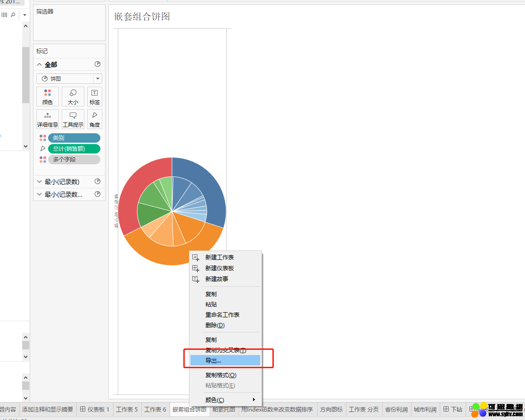The image size is (525, 420).
Task: Click the magnifier search icon in data pane
Action: click(13, 15)
